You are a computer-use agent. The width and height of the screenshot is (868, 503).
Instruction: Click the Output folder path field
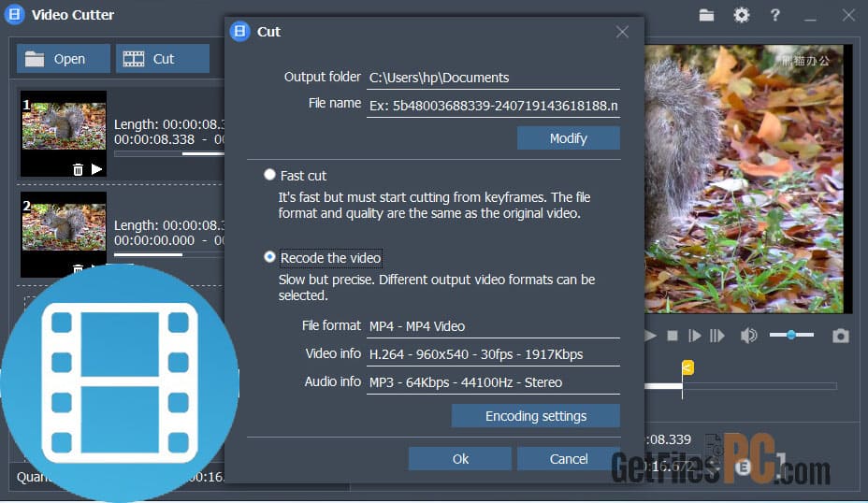[x=493, y=78]
